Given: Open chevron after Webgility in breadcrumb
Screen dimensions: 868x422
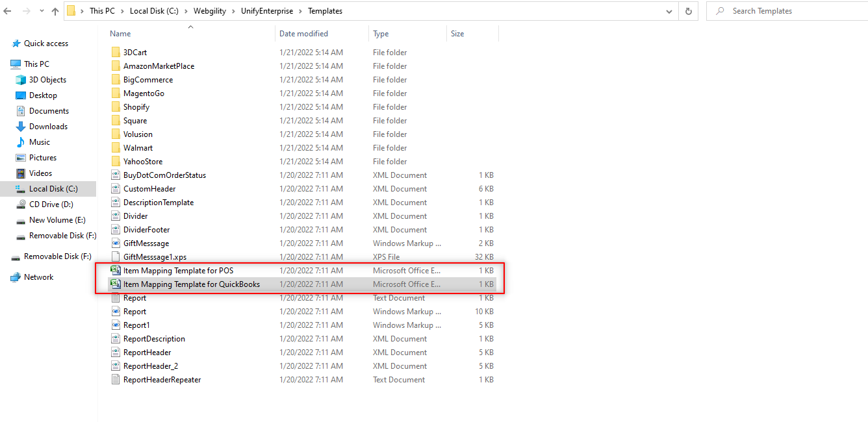Looking at the screenshot, I should (235, 11).
